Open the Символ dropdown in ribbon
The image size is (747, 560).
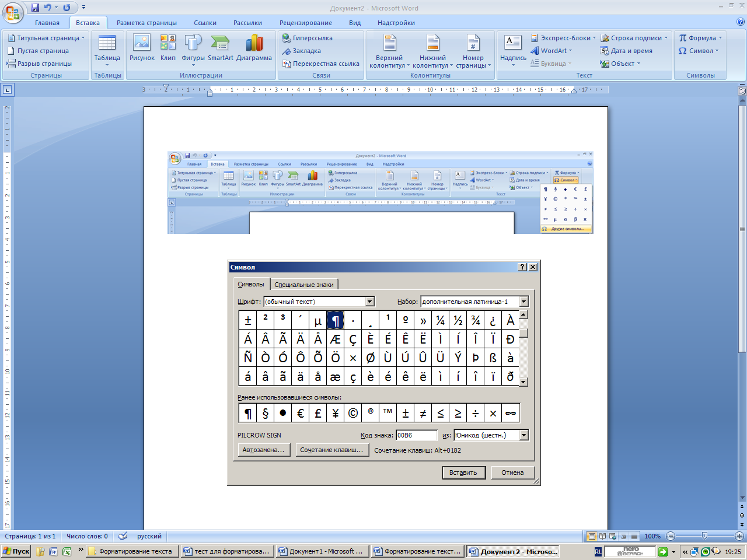(699, 51)
